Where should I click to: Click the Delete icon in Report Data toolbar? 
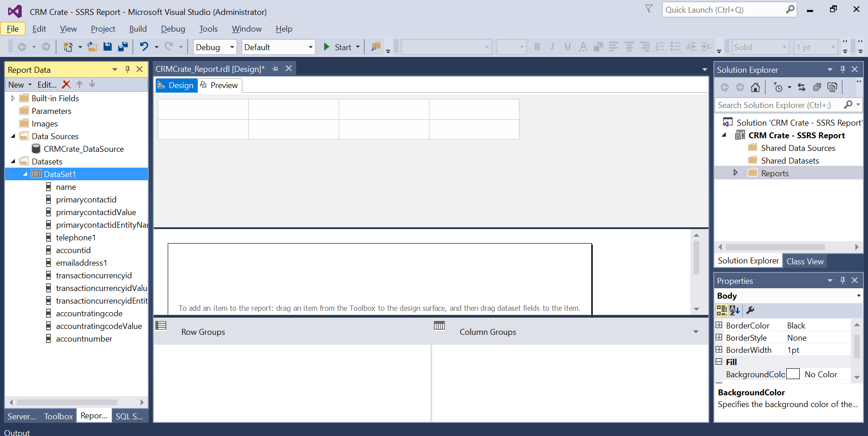coord(66,84)
